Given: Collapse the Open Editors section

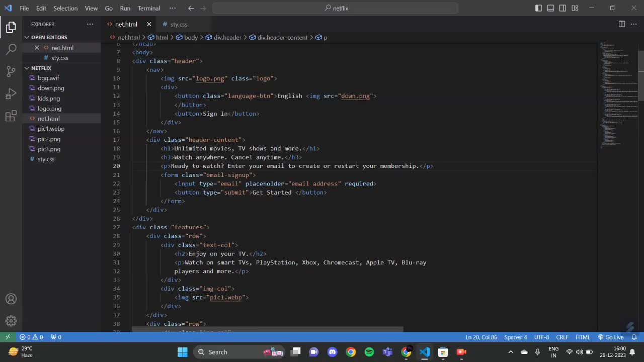Looking at the screenshot, I should point(49,37).
